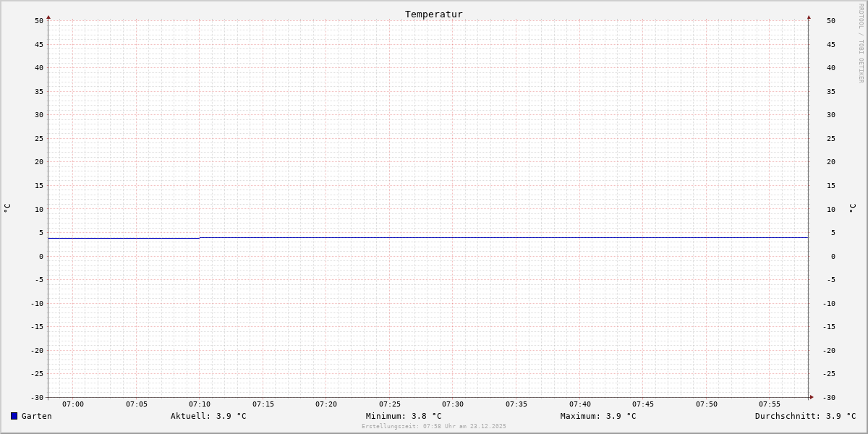
Task: Click the 07:30 time axis label
Action: pyautogui.click(x=453, y=404)
